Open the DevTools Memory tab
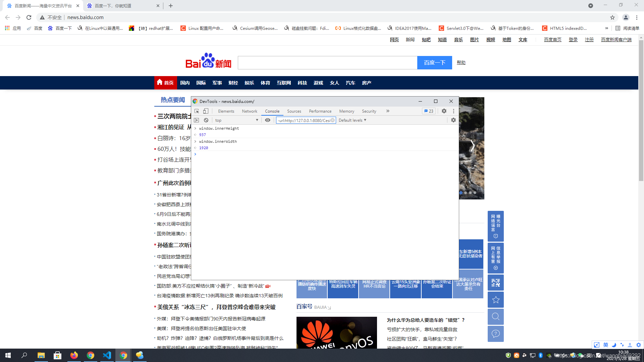 coord(346,111)
